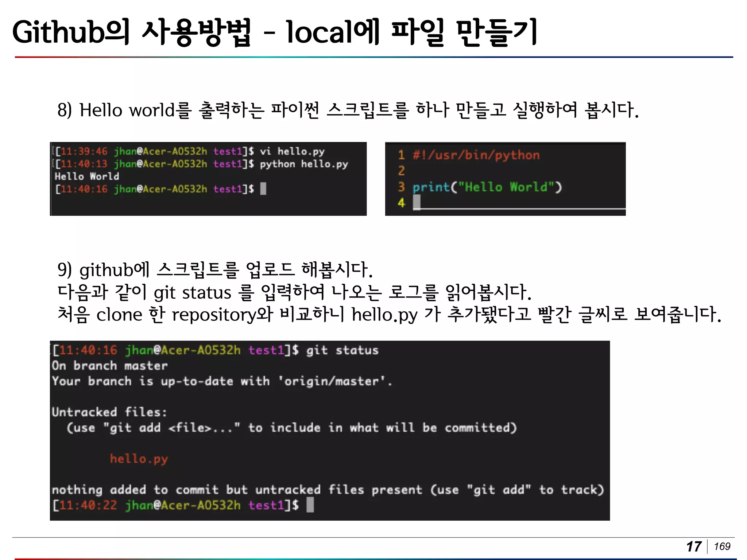Click the 'Hello World' terminal output
This screenshot has width=747, height=560.
(x=87, y=176)
